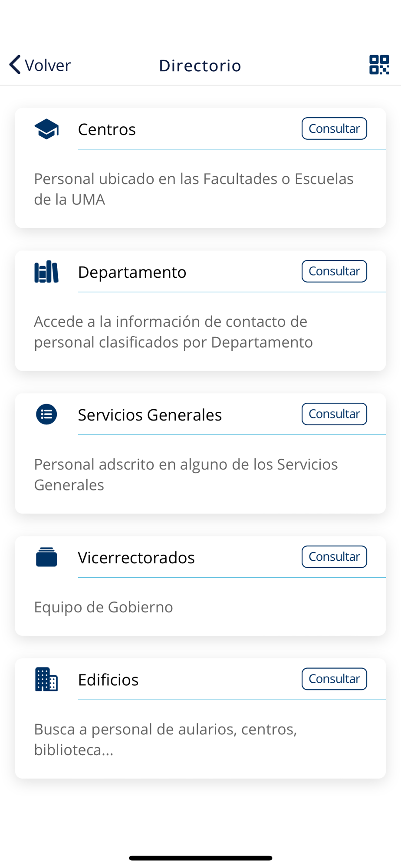The height and width of the screenshot is (868, 401).
Task: Select the Departamento heading
Action: click(132, 272)
